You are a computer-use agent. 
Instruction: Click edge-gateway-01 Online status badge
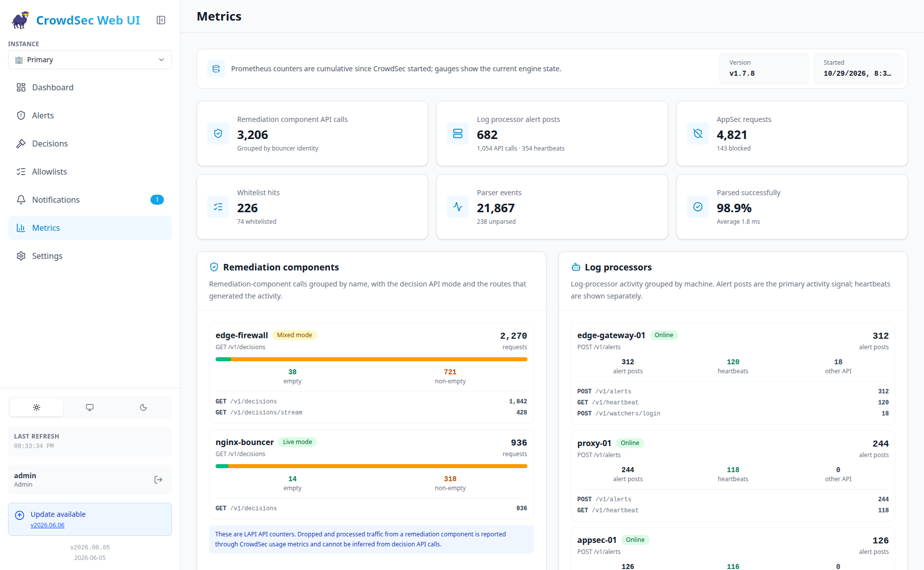(x=664, y=335)
